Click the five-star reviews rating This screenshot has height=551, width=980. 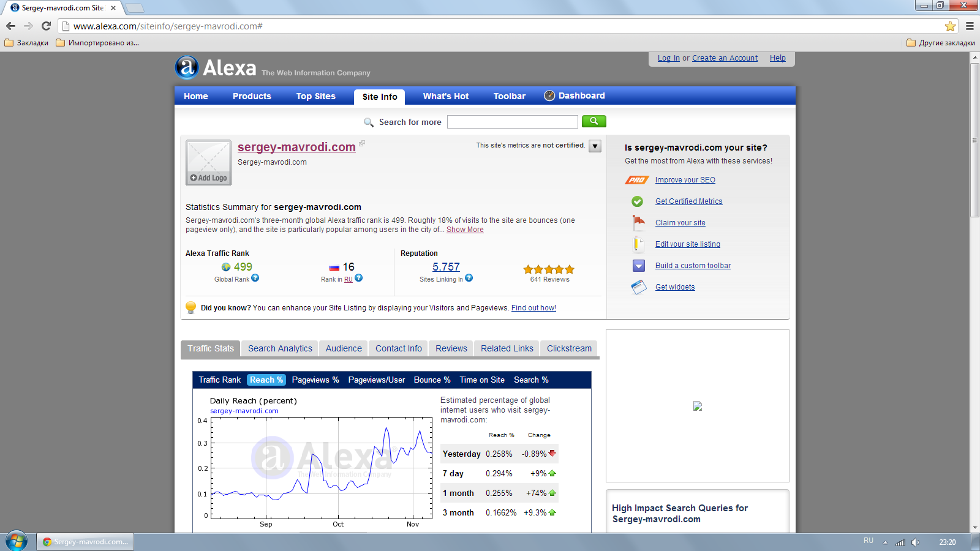(x=549, y=269)
